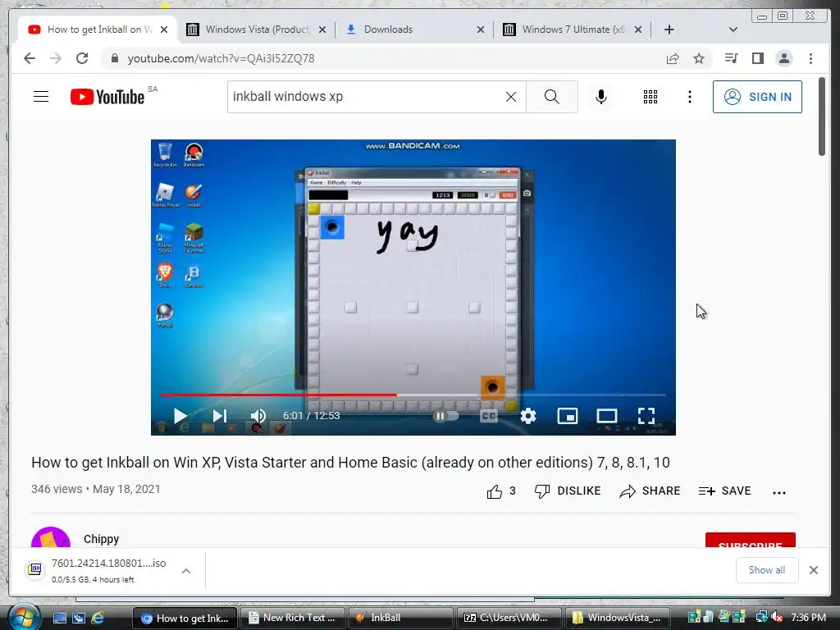Open YouTube settings three-dot menu

pyautogui.click(x=689, y=97)
